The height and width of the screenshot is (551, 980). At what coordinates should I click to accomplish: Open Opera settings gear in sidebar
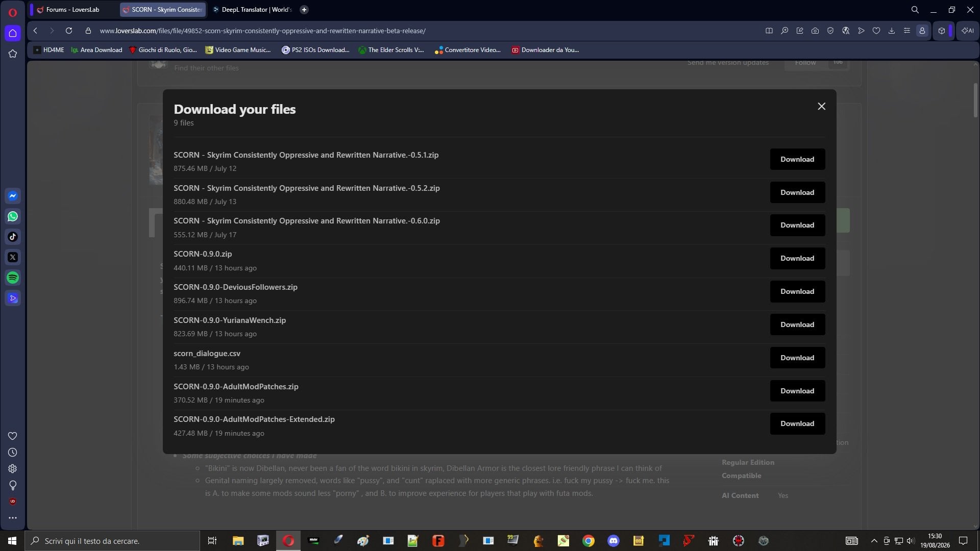coord(13,469)
